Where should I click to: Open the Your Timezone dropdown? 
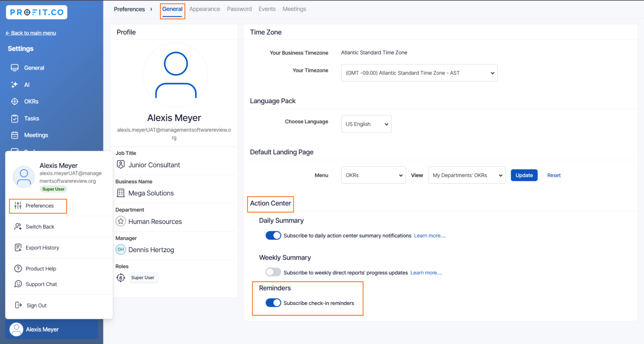tap(419, 73)
